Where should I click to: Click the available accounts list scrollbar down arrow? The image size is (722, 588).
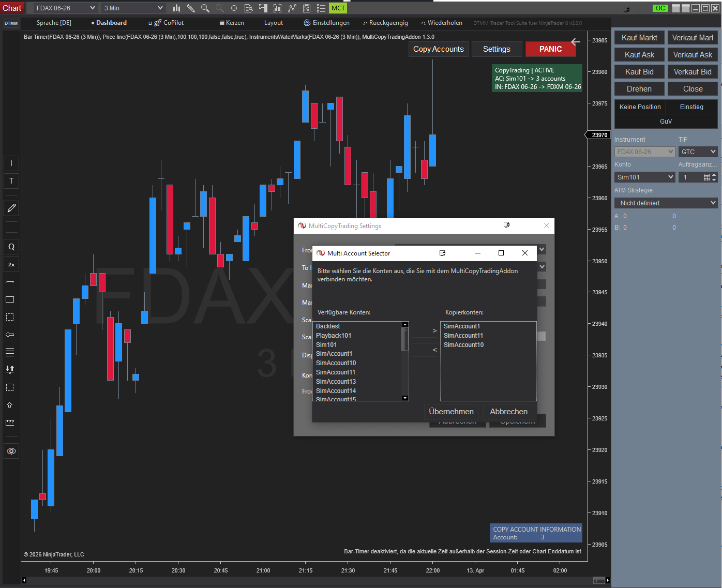point(405,398)
